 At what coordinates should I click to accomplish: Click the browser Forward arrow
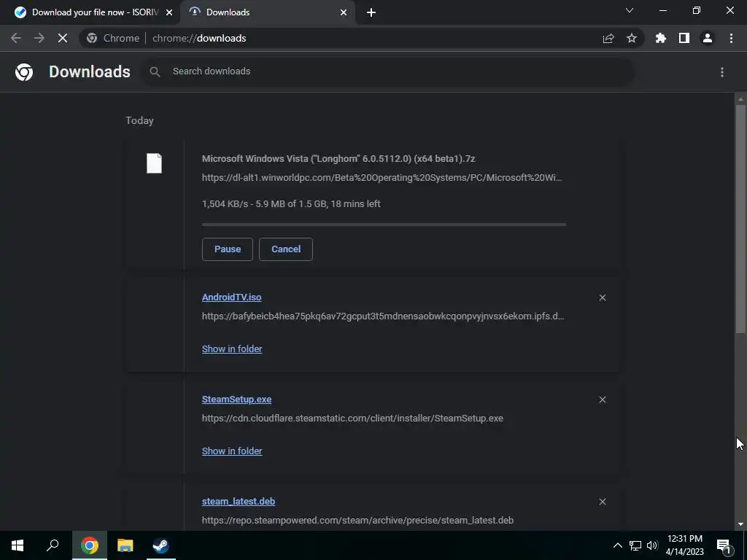pyautogui.click(x=39, y=38)
